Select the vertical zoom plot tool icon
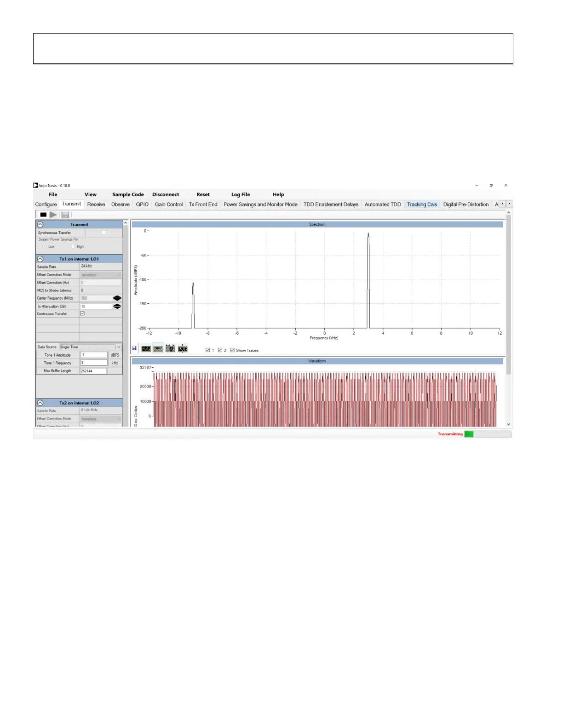563x728 pixels. click(x=183, y=348)
